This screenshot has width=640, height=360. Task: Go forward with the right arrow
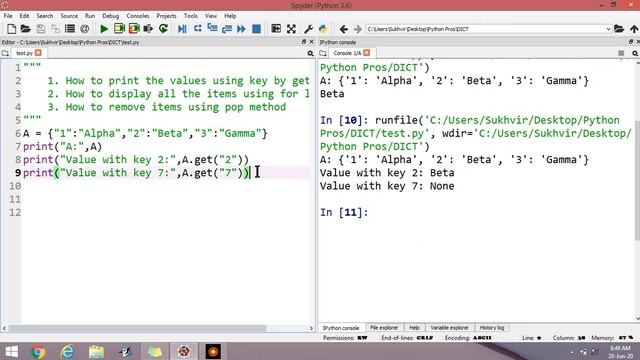point(358,29)
